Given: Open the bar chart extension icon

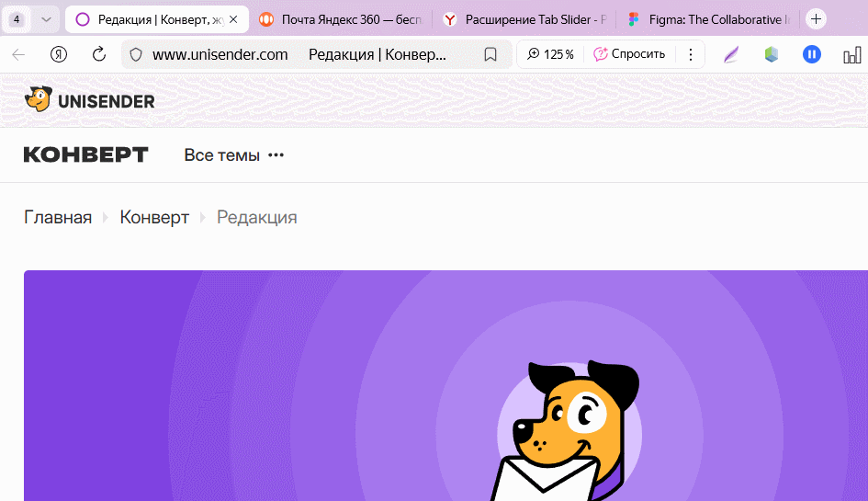Looking at the screenshot, I should (852, 55).
